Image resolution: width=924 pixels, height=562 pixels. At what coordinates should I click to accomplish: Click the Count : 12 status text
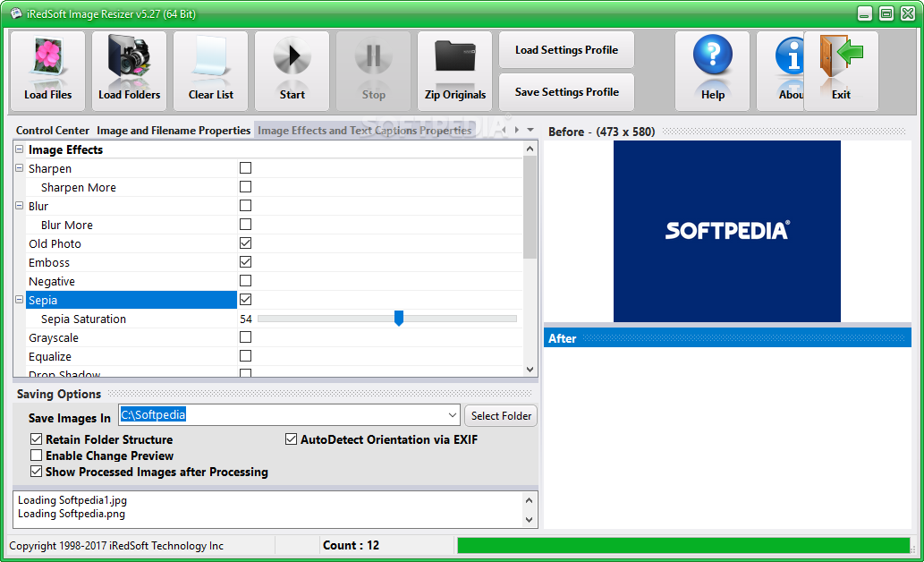click(352, 546)
